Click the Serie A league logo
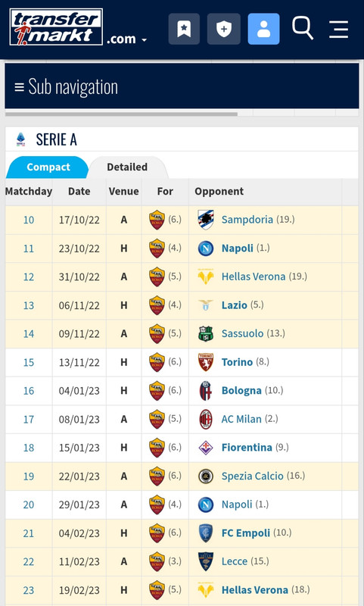Viewport: 364px width, 606px height. [21, 139]
